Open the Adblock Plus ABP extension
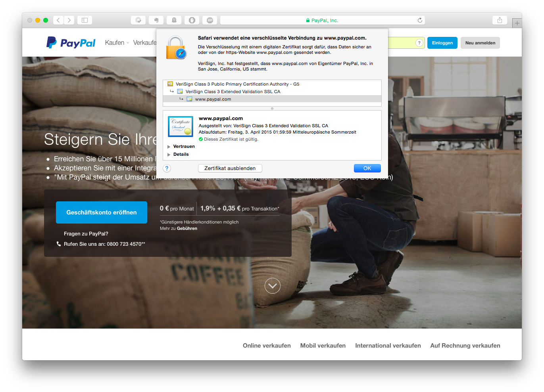544x392 pixels. click(210, 20)
